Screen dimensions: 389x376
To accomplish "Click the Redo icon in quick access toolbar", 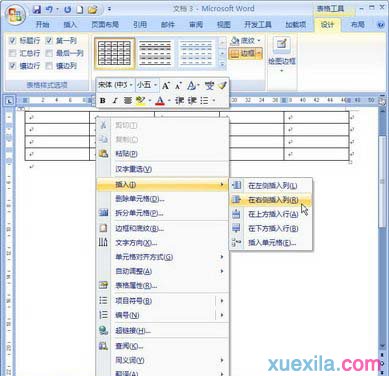I will (x=68, y=10).
